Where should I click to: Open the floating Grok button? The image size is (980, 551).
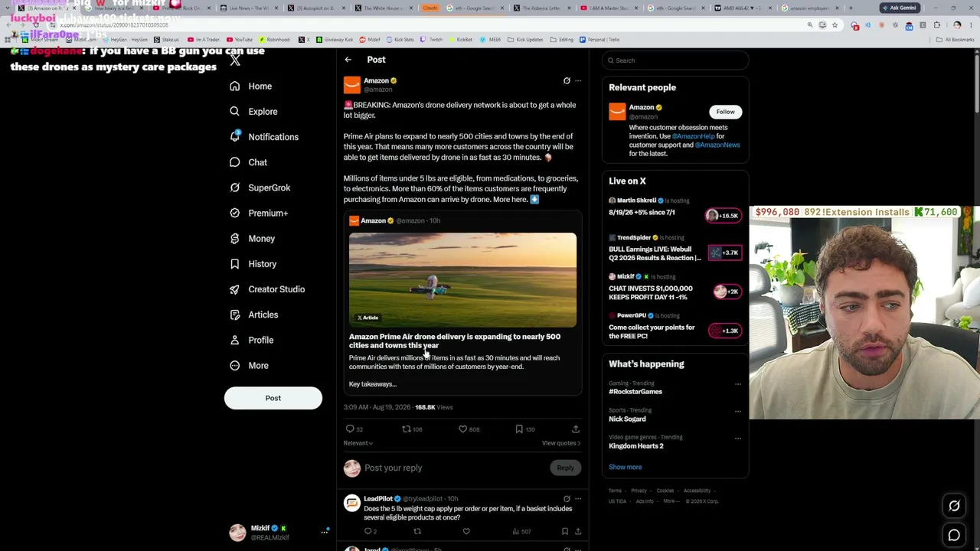pyautogui.click(x=954, y=505)
